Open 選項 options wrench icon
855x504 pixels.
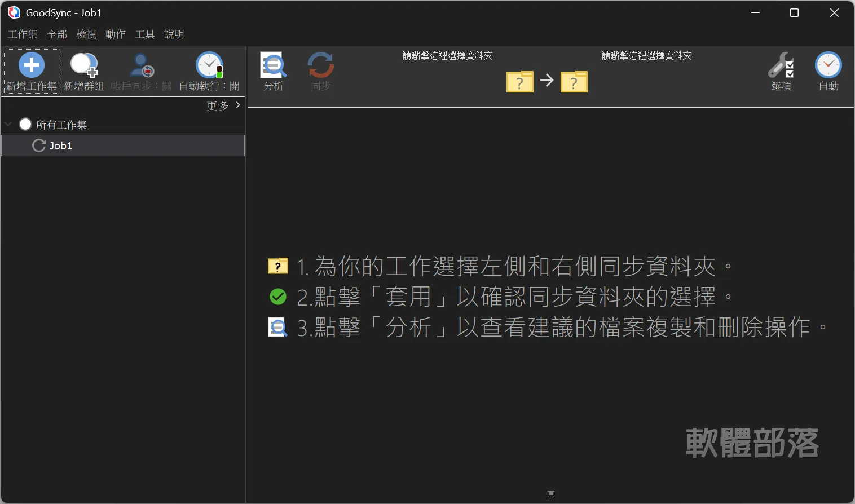(x=781, y=65)
